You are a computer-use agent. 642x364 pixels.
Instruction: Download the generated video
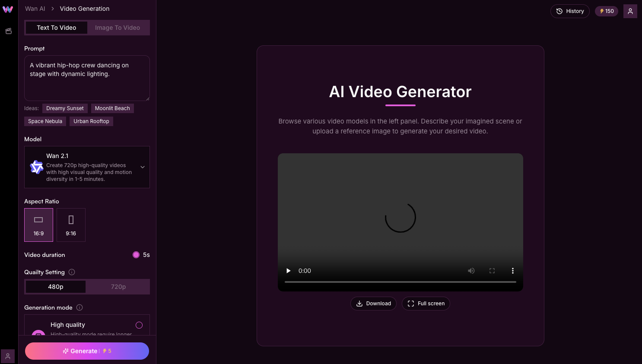[373, 304]
